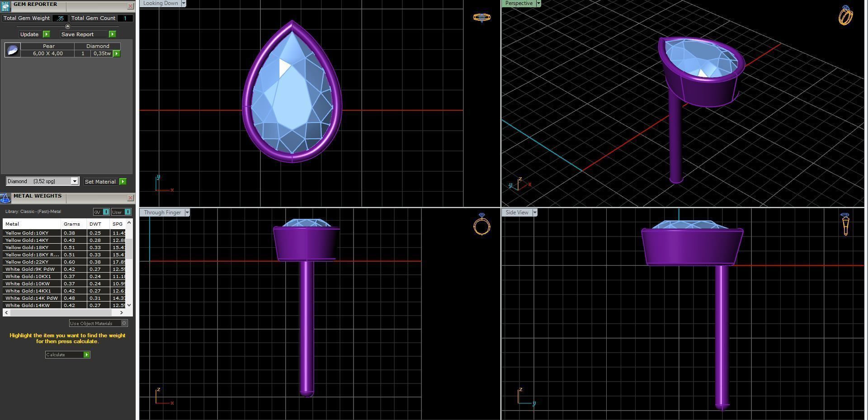868x420 pixels.
Task: Select the Yellow Gold:10KY row
Action: click(x=65, y=233)
